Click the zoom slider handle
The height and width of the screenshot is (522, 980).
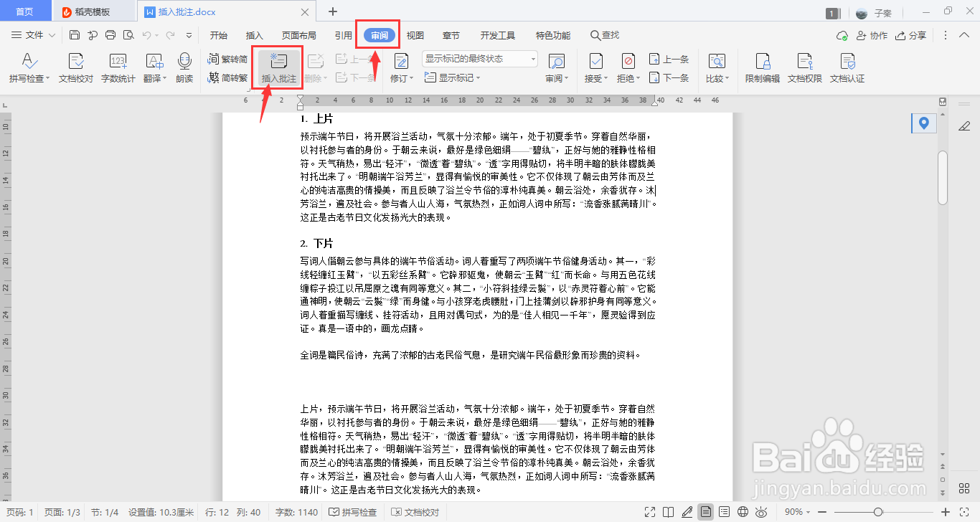click(x=877, y=512)
